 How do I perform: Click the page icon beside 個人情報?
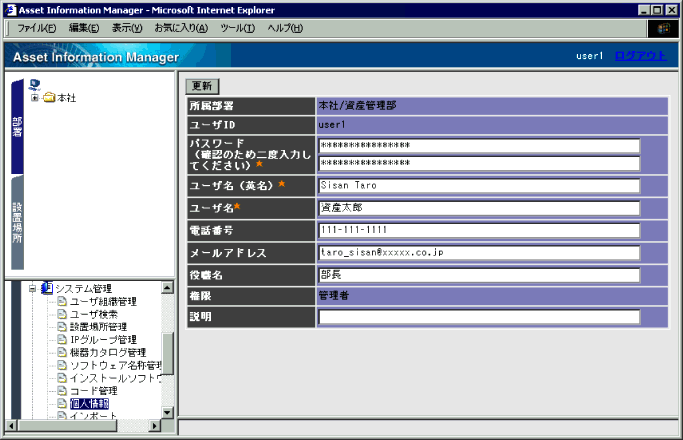click(x=62, y=403)
